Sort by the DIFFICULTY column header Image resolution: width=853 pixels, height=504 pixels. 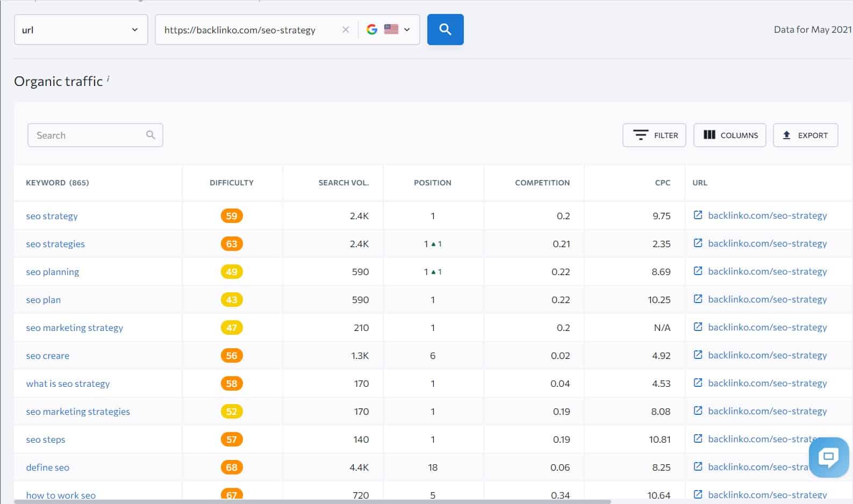pos(232,183)
